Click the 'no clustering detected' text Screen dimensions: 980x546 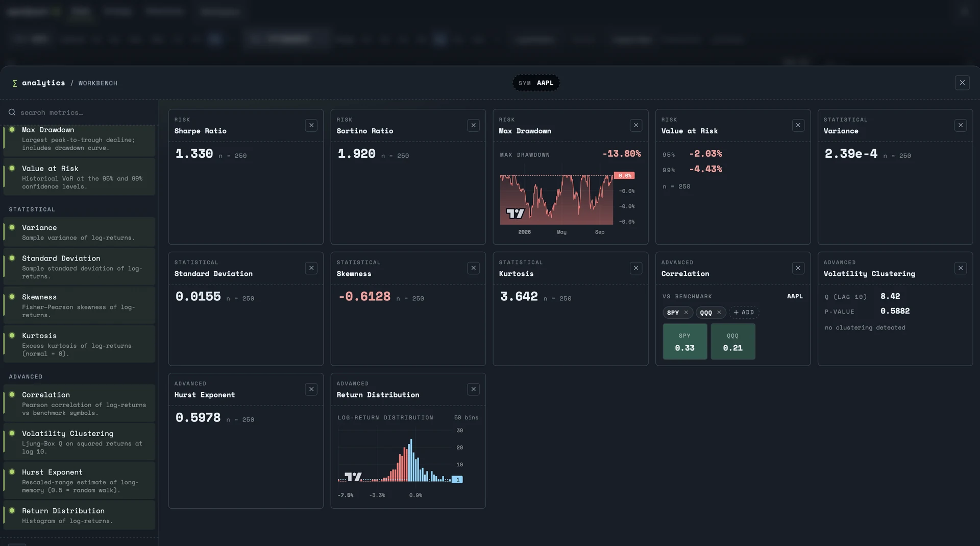pyautogui.click(x=865, y=328)
